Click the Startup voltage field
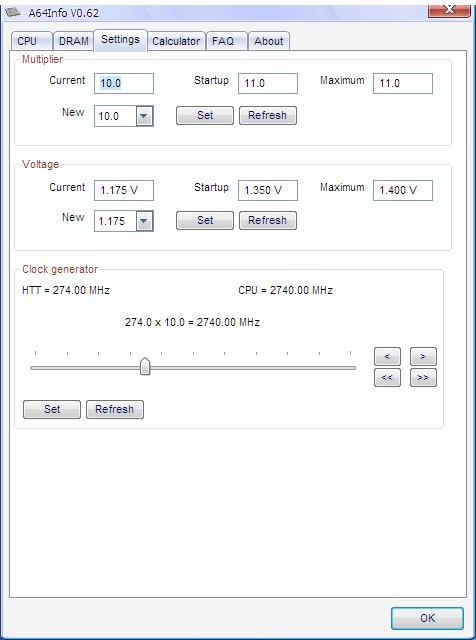This screenshot has height=640, width=476. 268,190
